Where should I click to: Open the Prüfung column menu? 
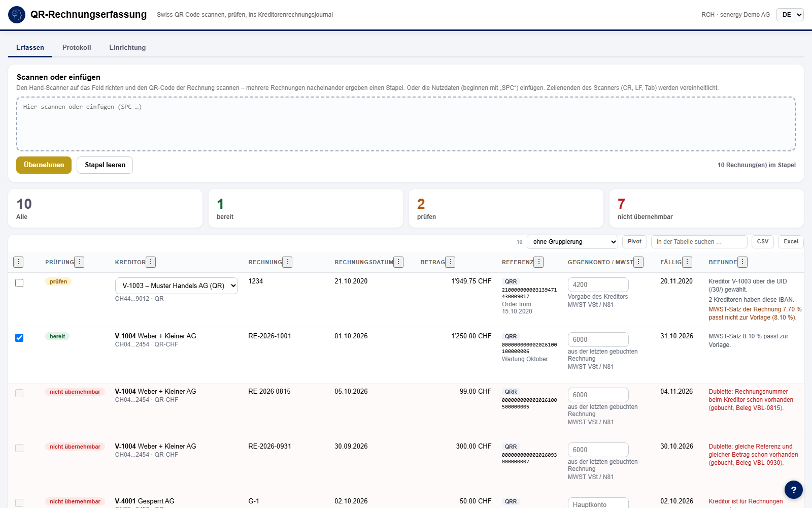pos(79,262)
